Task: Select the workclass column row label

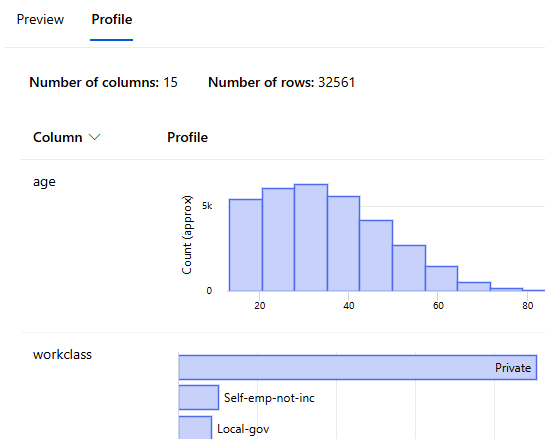Action: pyautogui.click(x=62, y=355)
